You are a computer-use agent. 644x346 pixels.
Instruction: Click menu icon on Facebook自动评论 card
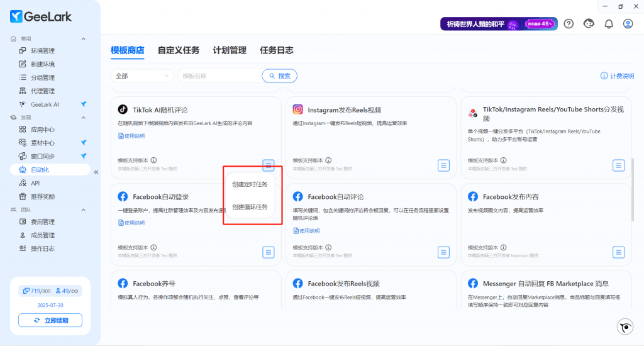tap(444, 252)
